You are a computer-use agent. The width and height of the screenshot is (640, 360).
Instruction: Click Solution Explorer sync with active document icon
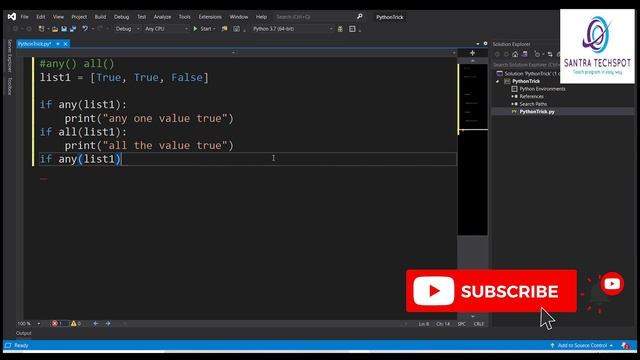tap(550, 54)
